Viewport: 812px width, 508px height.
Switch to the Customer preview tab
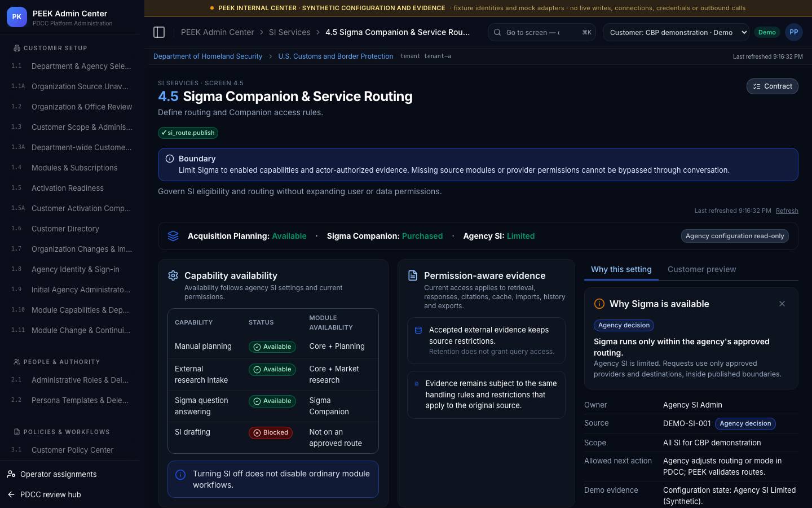click(x=701, y=269)
